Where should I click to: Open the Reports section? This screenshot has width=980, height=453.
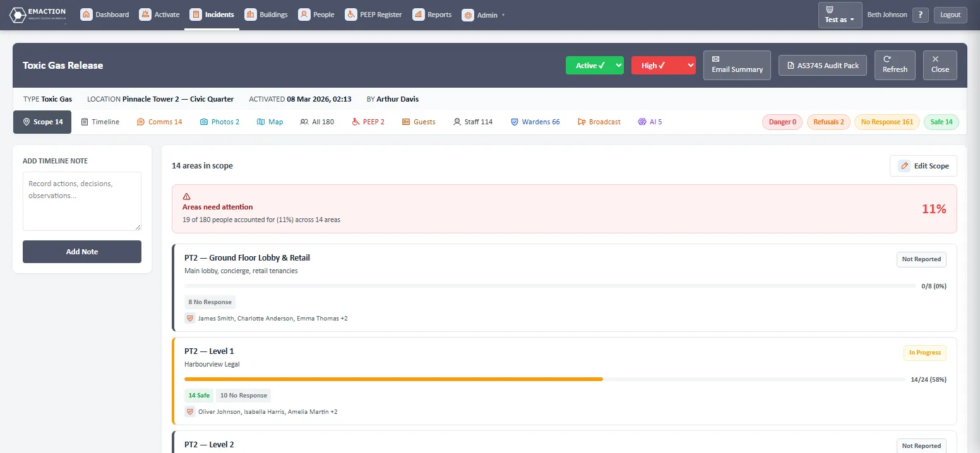[x=432, y=15]
